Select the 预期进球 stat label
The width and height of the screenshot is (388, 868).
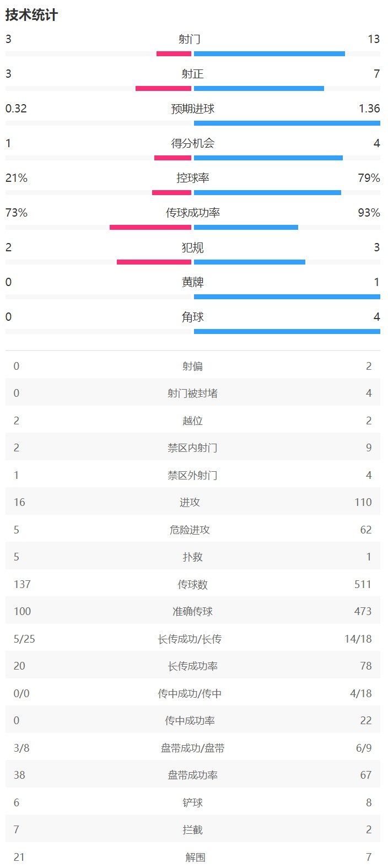[x=193, y=109]
